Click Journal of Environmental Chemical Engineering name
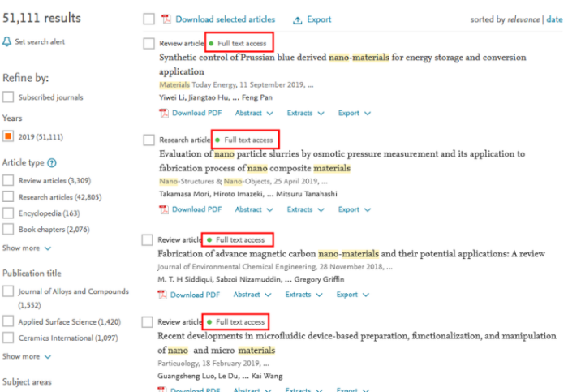This screenshot has height=392, width=568. (237, 267)
